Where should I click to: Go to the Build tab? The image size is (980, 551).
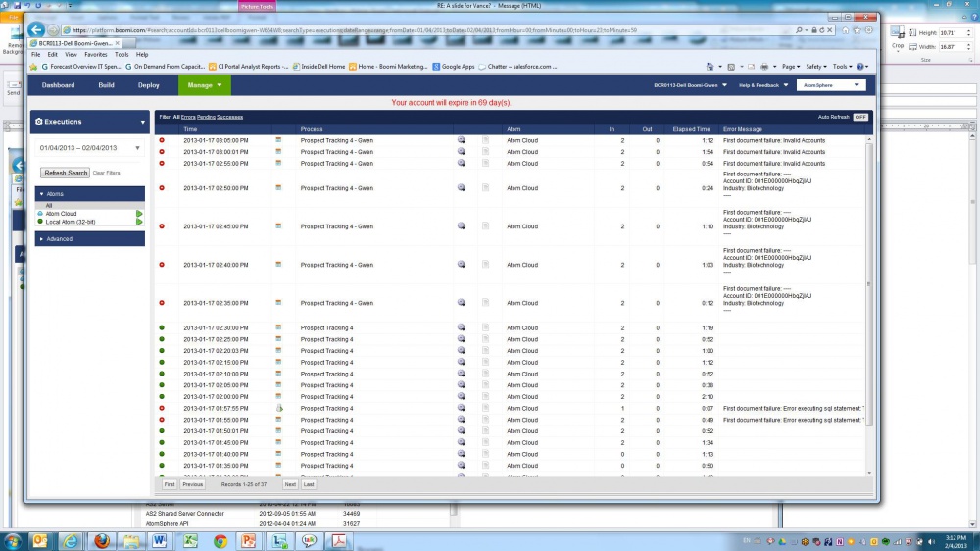point(106,85)
